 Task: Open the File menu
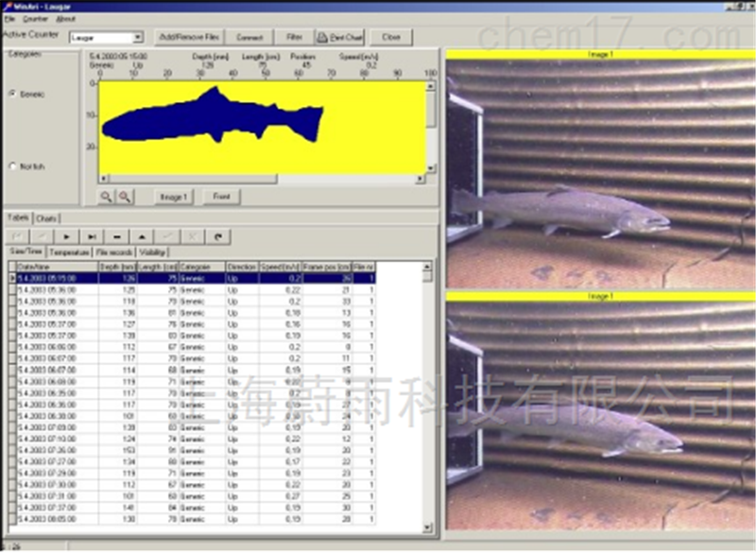pos(8,19)
